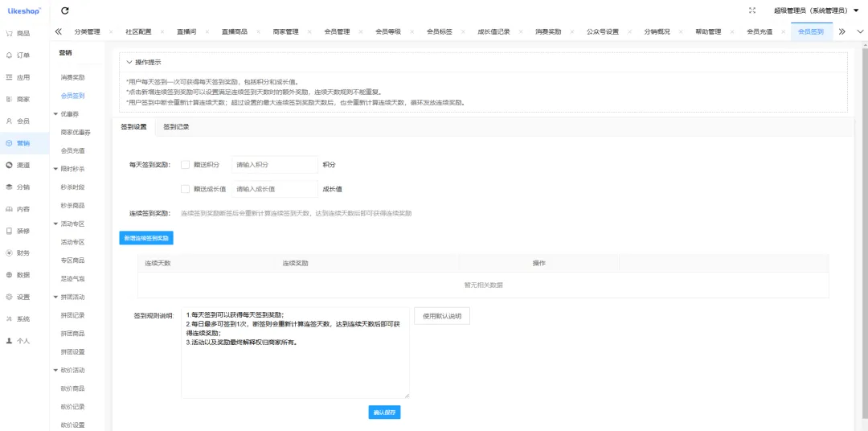This screenshot has width=868, height=431.
Task: Open 秒杀商品 in the marketing submenu
Action: pyautogui.click(x=72, y=206)
